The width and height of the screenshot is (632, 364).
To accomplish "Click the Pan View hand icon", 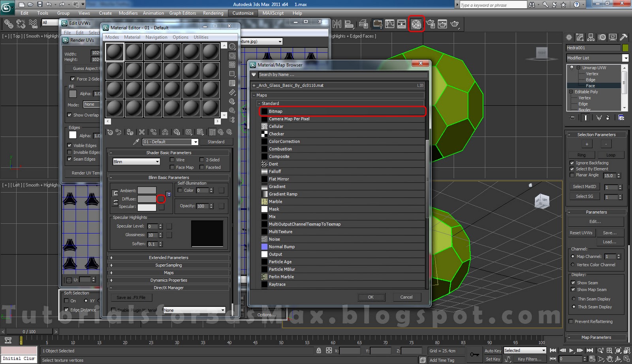I will tap(609, 359).
